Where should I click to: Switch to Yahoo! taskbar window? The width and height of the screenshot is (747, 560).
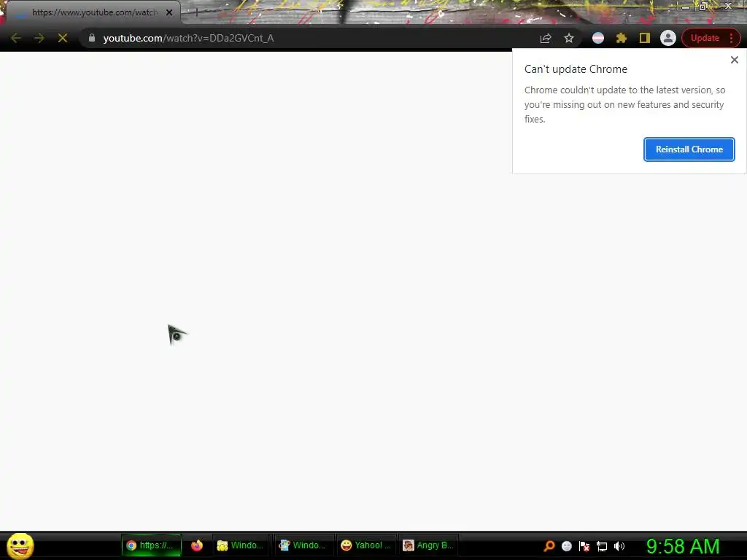pyautogui.click(x=365, y=545)
